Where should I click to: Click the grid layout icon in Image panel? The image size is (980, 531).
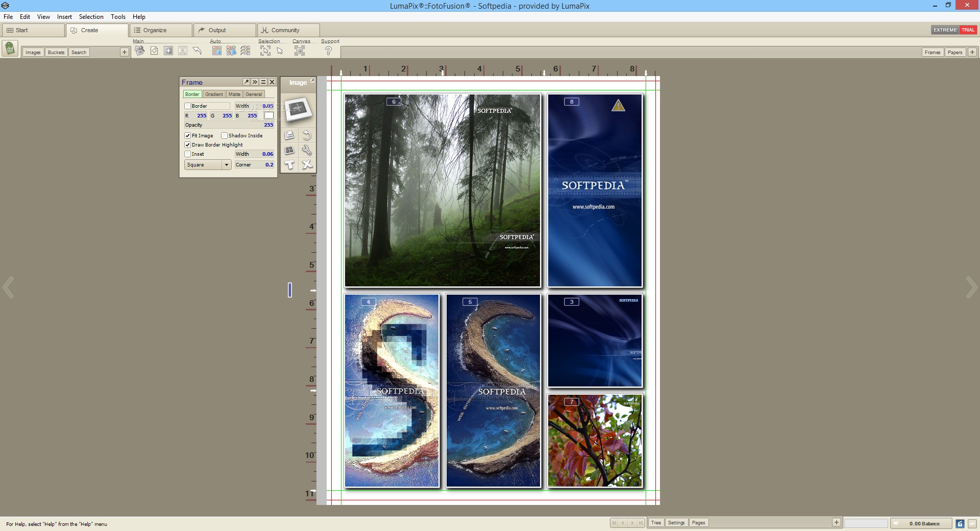click(289, 150)
